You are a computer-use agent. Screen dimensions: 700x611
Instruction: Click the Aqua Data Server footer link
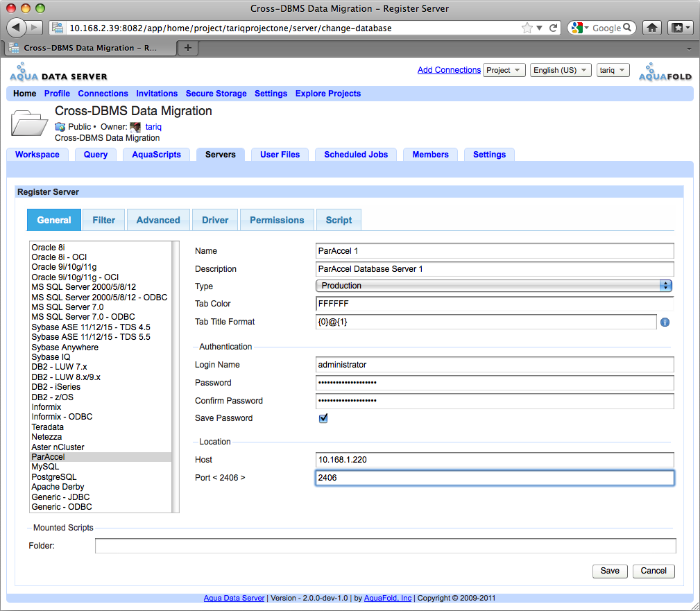[x=234, y=598]
